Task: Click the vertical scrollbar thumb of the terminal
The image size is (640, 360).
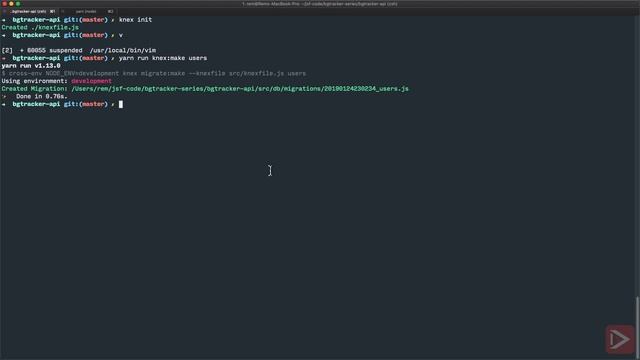Action: click(638, 327)
